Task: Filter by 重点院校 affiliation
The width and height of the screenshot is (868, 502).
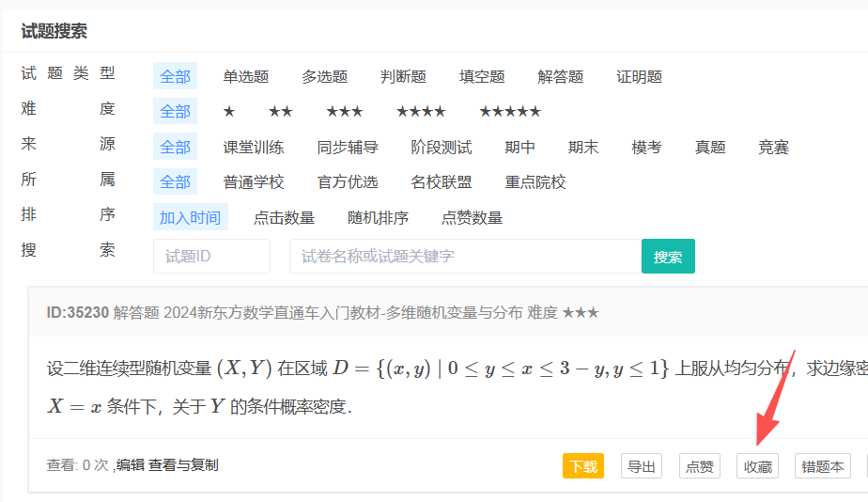Action: click(535, 182)
